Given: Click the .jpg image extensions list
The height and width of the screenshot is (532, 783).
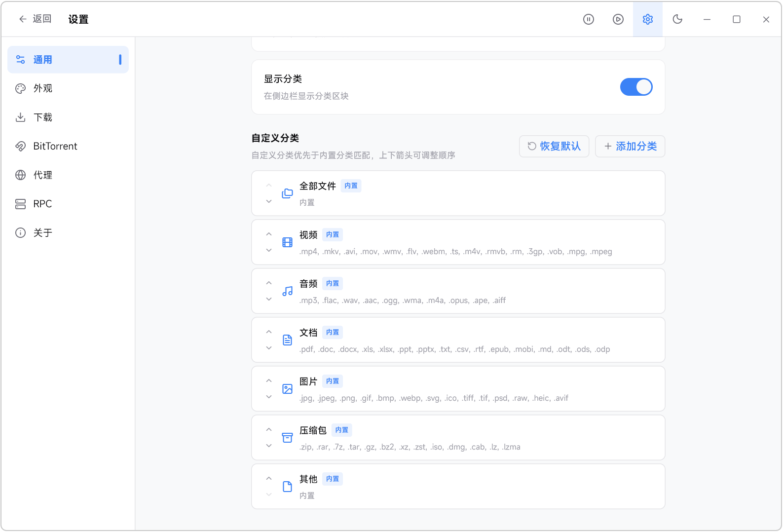Looking at the screenshot, I should coord(434,398).
